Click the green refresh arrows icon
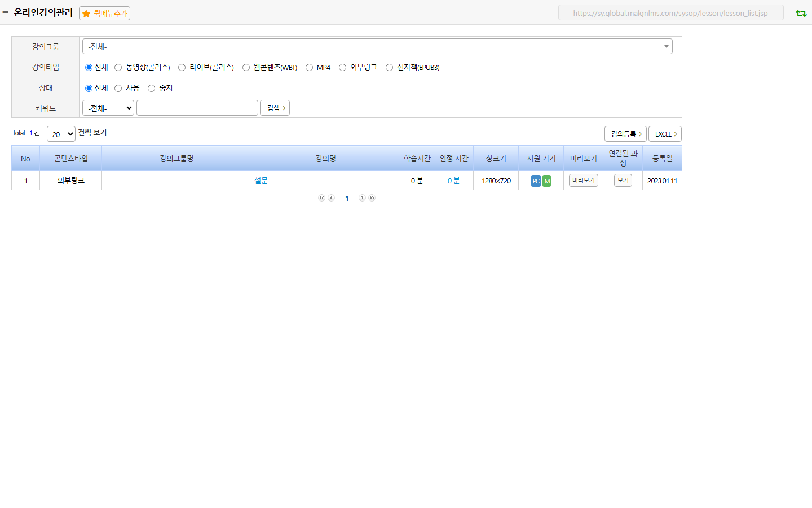Viewport: 812px width, 508px height. 801,13
